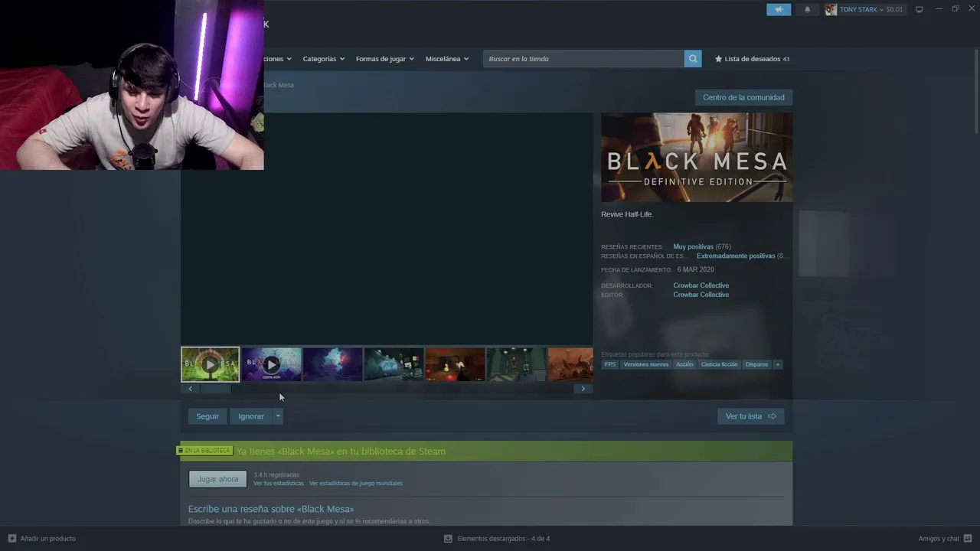The width and height of the screenshot is (980, 551).
Task: Open Ver estadísticas de juego mundiales link
Action: tap(356, 484)
